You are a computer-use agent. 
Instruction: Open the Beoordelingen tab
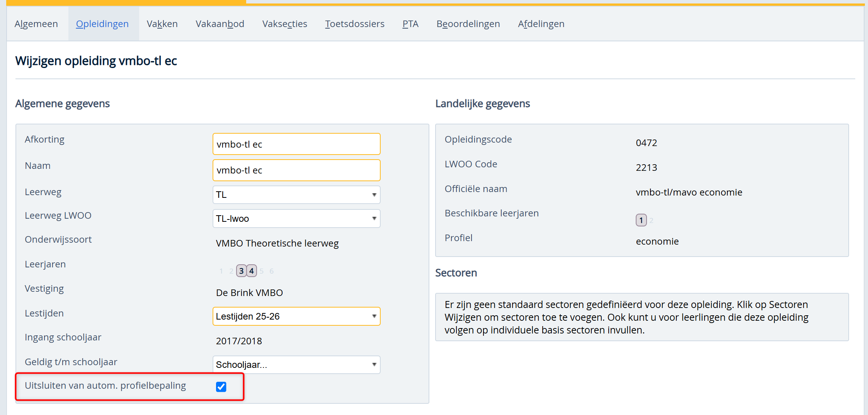pos(468,24)
